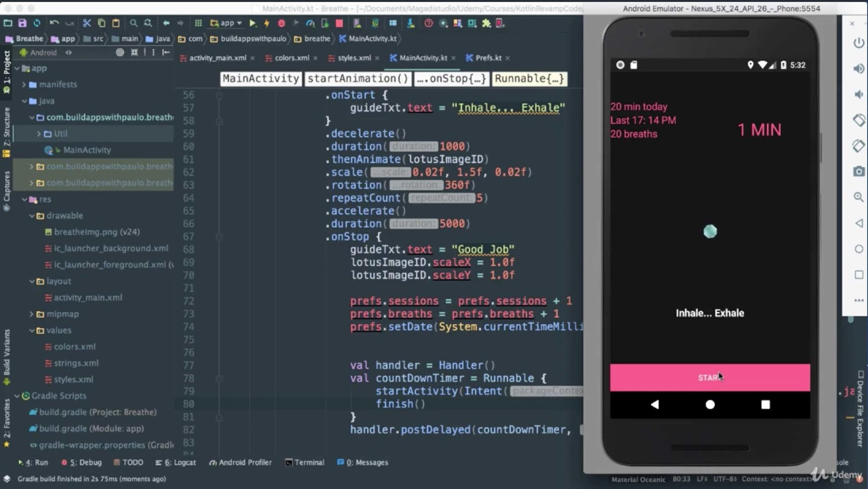The width and height of the screenshot is (868, 489).
Task: Click the Open folder icon in toolbar
Action: 8,23
